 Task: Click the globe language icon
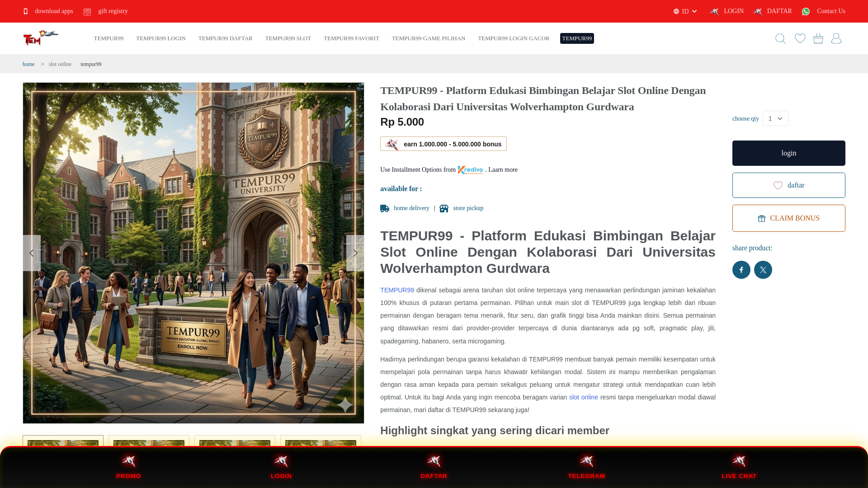click(x=676, y=11)
